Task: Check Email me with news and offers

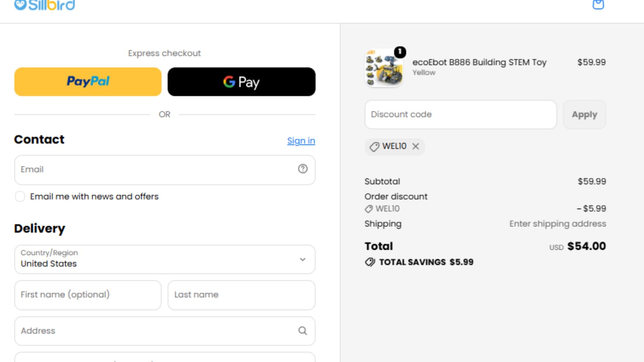Action: [x=20, y=196]
